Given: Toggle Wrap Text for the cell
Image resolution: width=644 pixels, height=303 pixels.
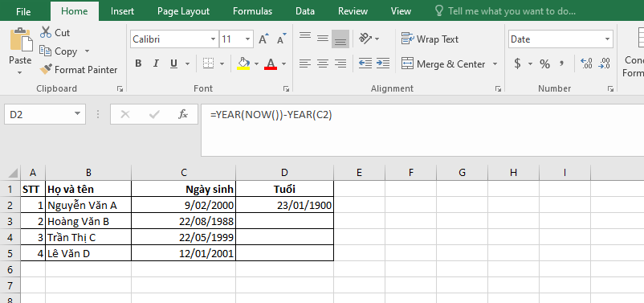Looking at the screenshot, I should [430, 39].
